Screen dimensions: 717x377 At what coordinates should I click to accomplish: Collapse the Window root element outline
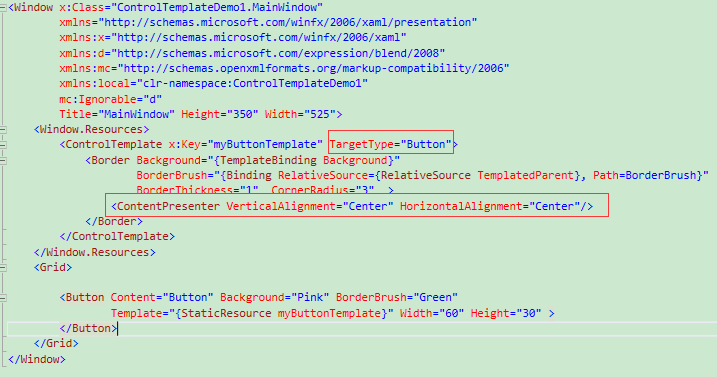3,7
